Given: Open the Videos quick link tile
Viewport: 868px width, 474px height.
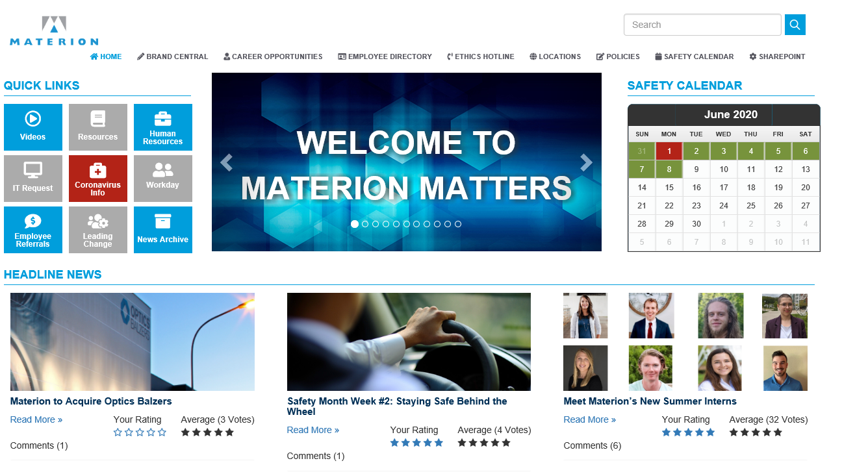Looking at the screenshot, I should [33, 127].
